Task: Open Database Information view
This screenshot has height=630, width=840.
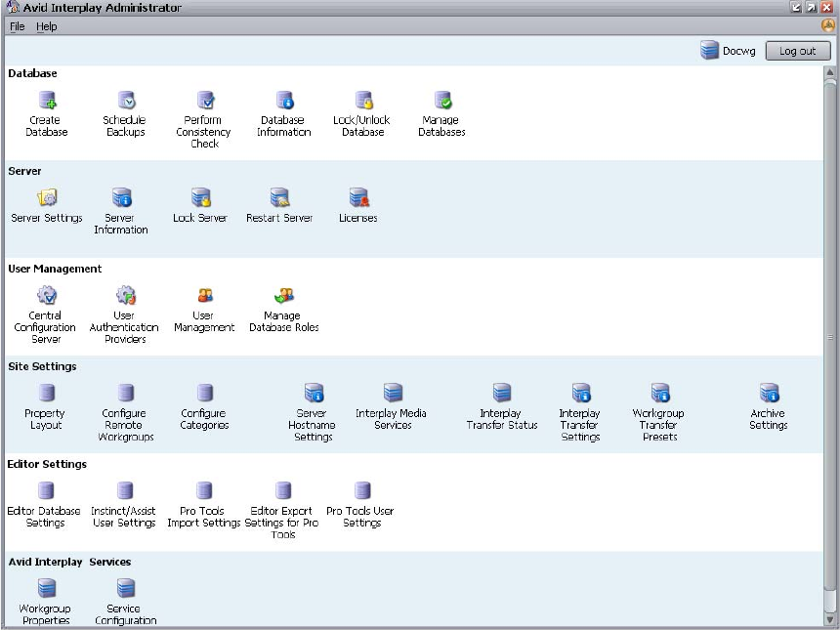Action: click(283, 113)
